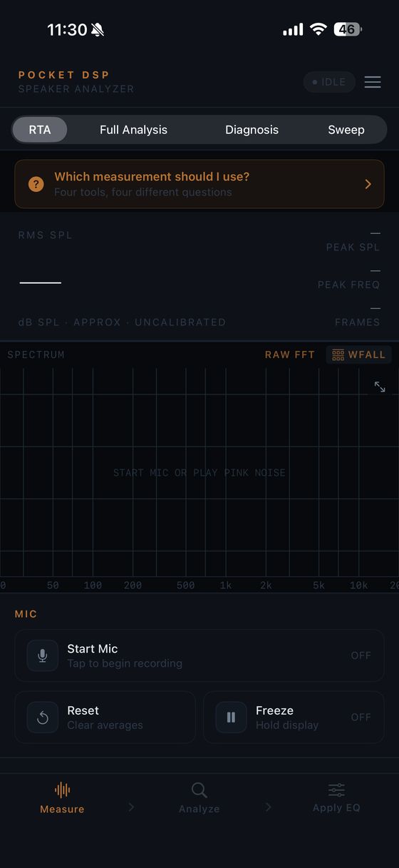Tap the FRAMES readout label
This screenshot has width=399, height=868.
click(358, 322)
